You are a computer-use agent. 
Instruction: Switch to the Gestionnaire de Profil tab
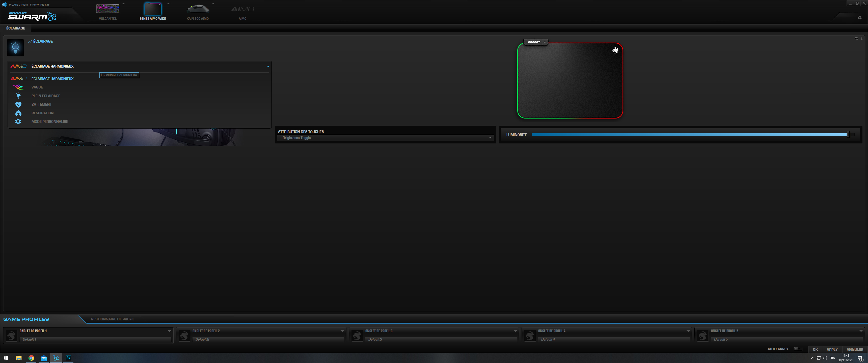[112, 319]
